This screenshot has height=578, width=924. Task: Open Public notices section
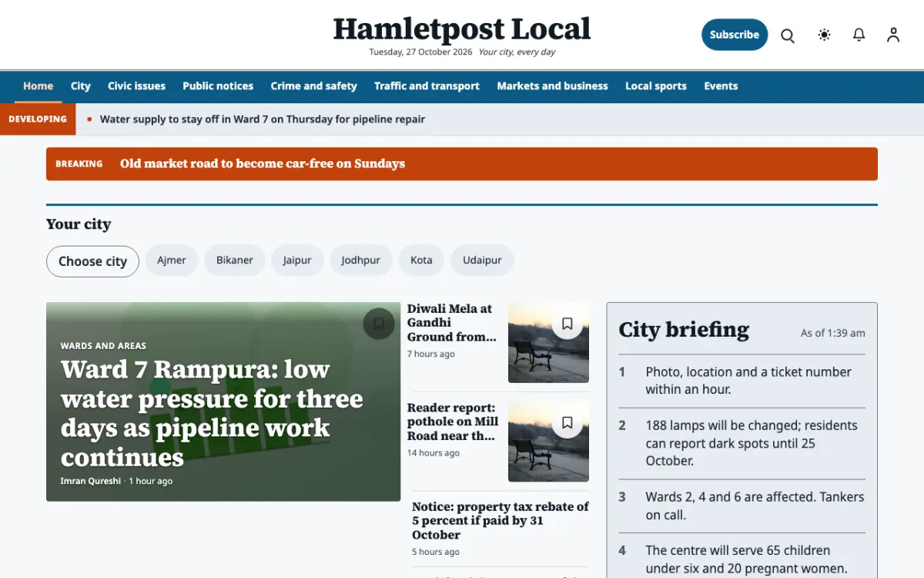218,86
